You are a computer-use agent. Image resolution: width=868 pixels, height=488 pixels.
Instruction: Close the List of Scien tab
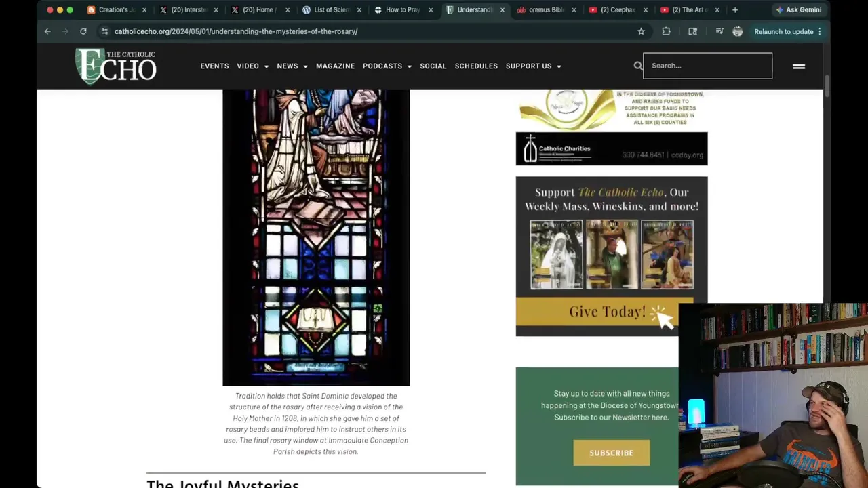tap(359, 10)
